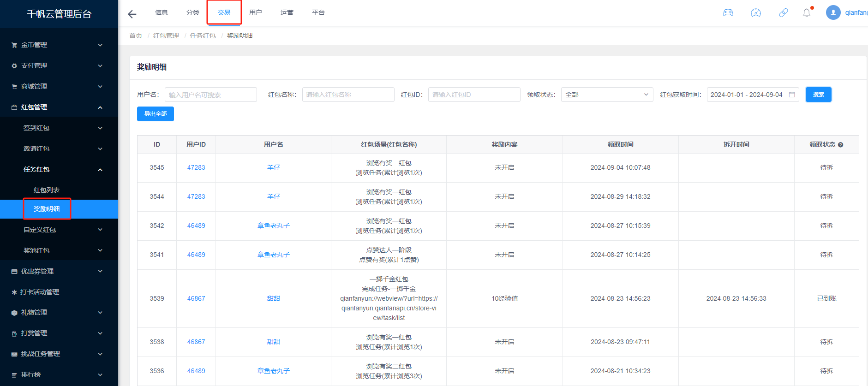Click the back arrow icon
Viewport: 868px width, 386px height.
click(132, 14)
